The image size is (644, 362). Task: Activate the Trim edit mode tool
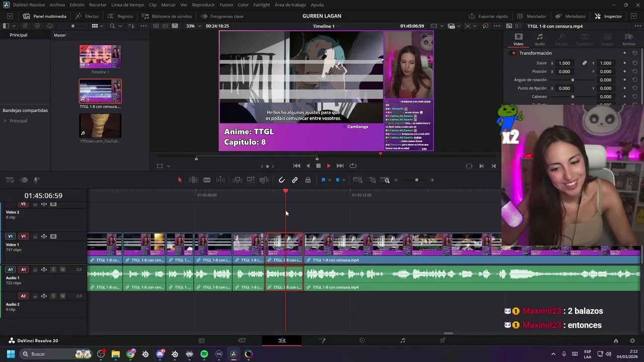coord(193,180)
